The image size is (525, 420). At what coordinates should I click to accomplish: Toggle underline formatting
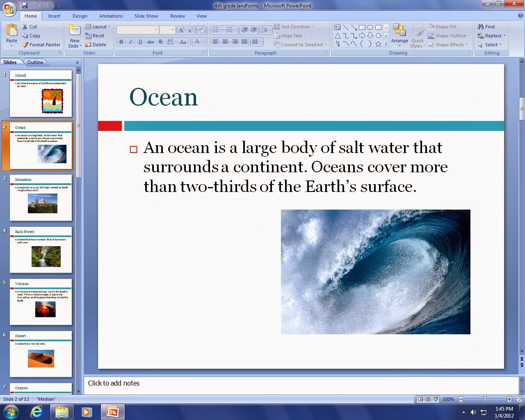(x=140, y=41)
